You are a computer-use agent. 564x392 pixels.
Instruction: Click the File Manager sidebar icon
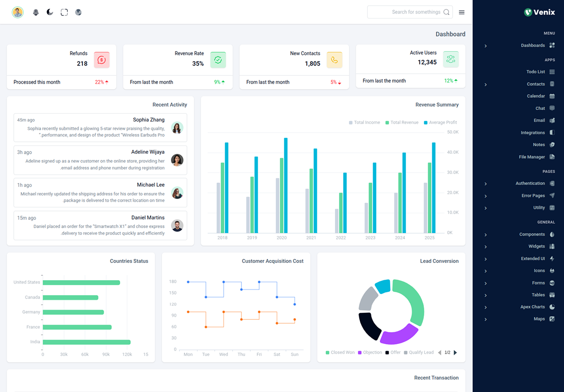552,157
